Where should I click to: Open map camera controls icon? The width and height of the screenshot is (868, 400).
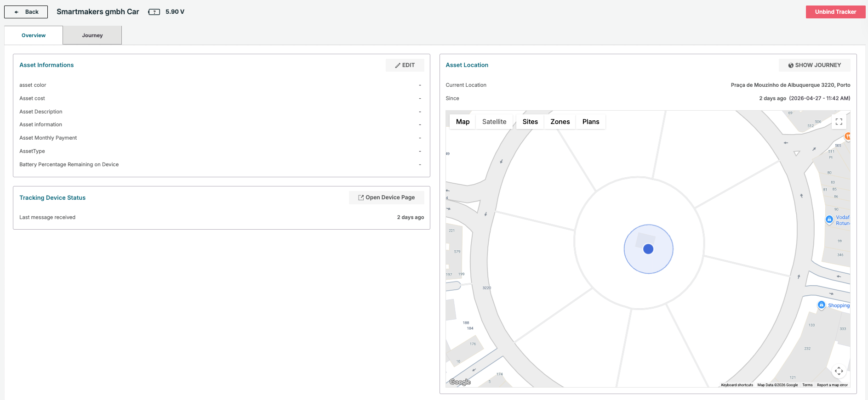(839, 371)
